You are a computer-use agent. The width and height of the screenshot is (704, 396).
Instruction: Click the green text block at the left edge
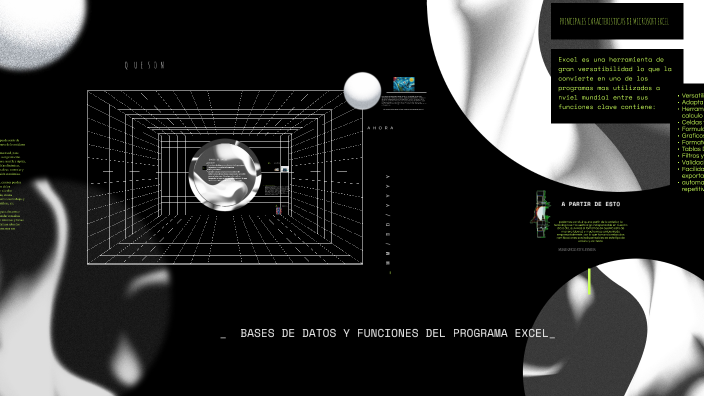[13, 185]
